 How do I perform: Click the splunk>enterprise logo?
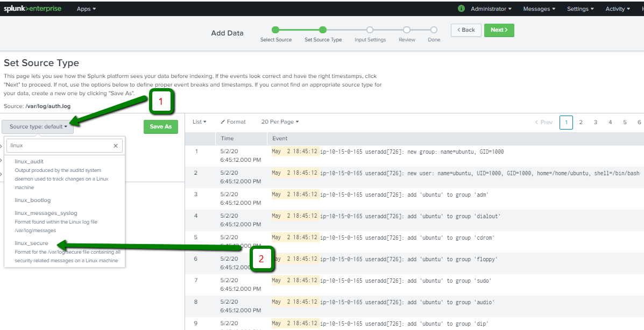point(32,8)
